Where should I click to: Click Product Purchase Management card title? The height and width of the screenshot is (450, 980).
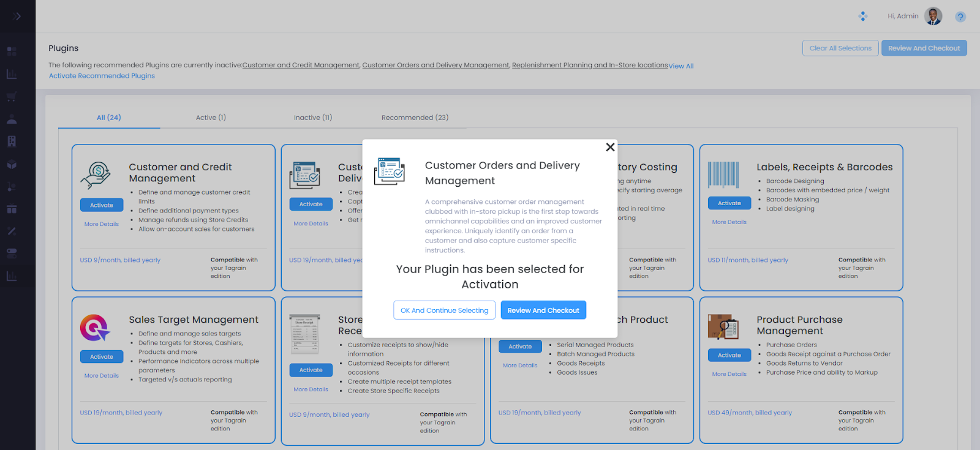tap(799, 325)
